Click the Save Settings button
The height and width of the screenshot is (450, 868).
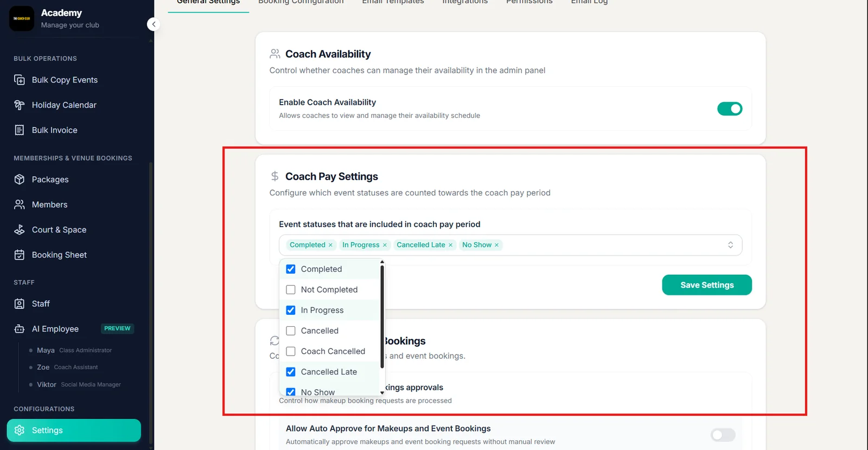pyautogui.click(x=707, y=285)
